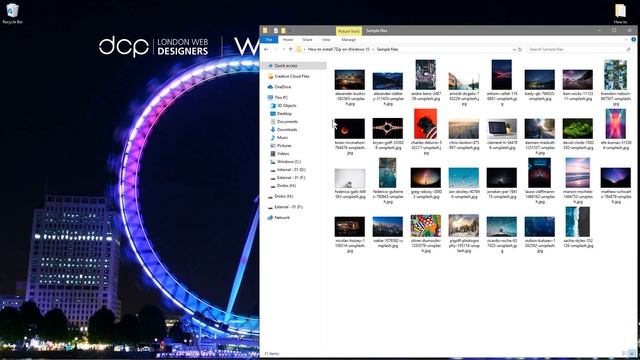Select the federica-galli white misty image
Viewport: 640px width, 360px height.
click(350, 178)
